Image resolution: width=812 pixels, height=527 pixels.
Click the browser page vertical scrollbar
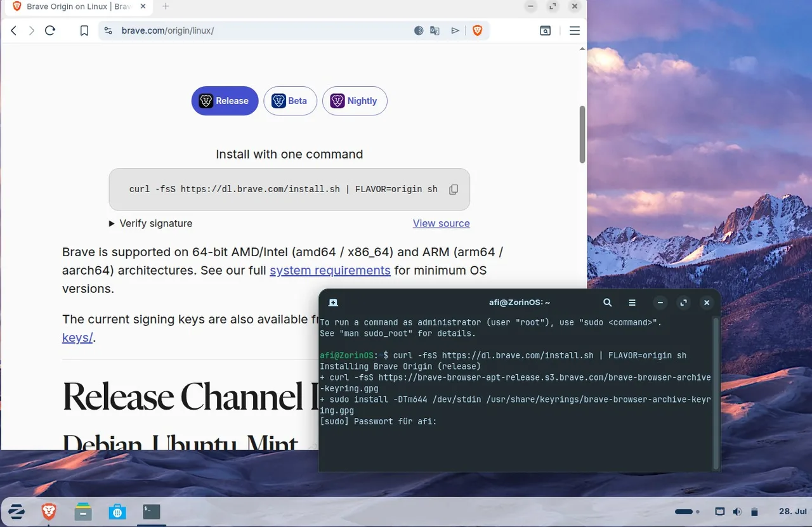click(x=582, y=134)
